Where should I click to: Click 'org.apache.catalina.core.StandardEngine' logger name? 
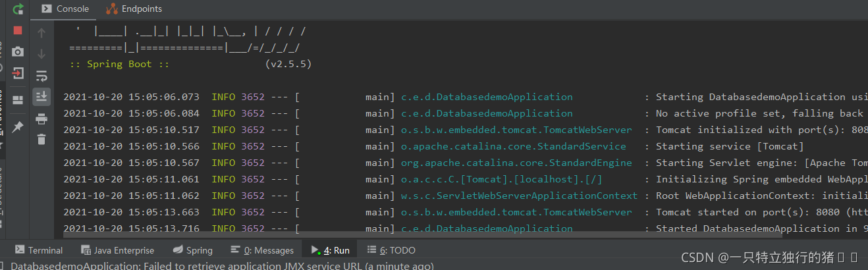(x=516, y=163)
